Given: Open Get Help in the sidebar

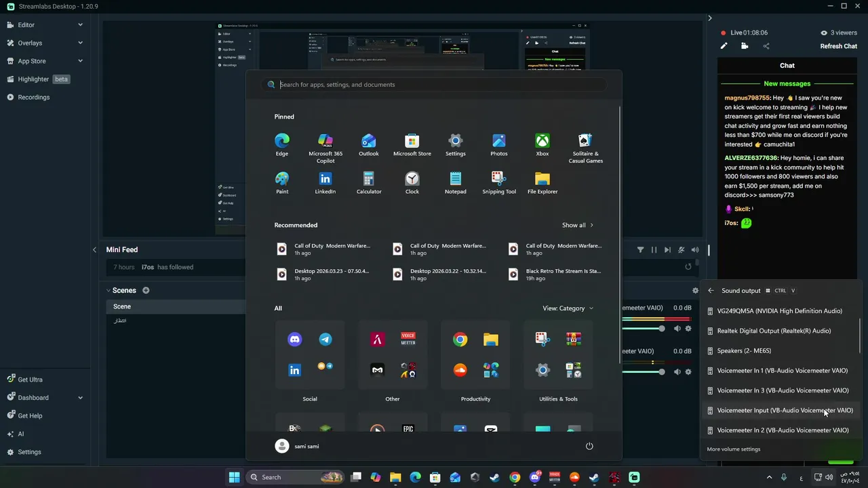Looking at the screenshot, I should click(24, 415).
